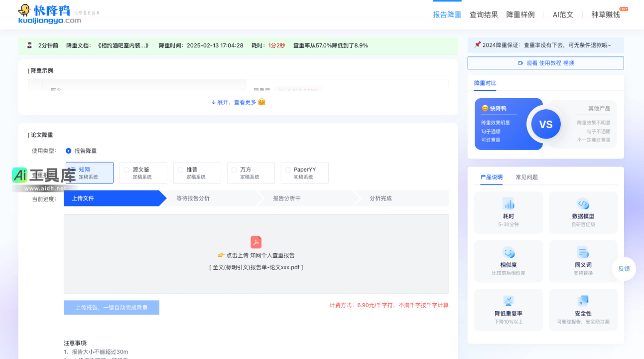Click the 上传报告，一键自动完成降重 button
Screen dimensions: 644x359
(x=111, y=307)
